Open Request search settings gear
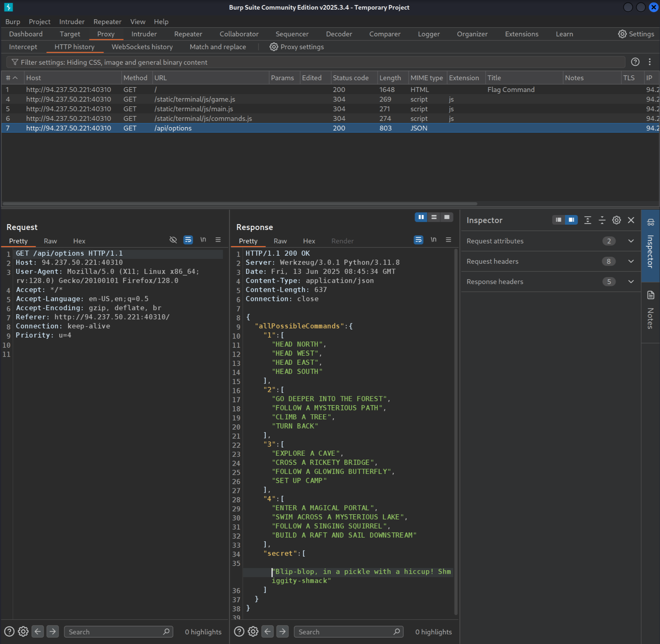This screenshot has height=644, width=660. click(x=23, y=632)
